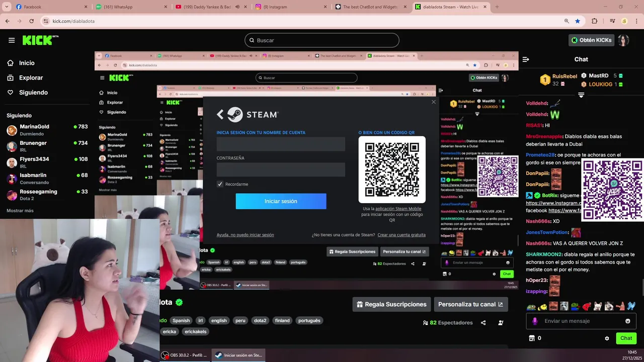Insert the blue W emote from the quick emote row
Viewport: 644px width, 362px height.
631,306
